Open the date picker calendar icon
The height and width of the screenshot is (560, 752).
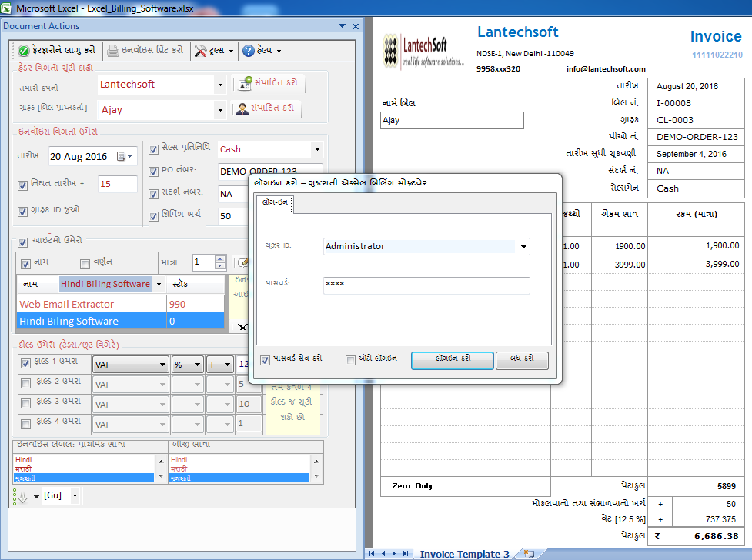pos(122,156)
